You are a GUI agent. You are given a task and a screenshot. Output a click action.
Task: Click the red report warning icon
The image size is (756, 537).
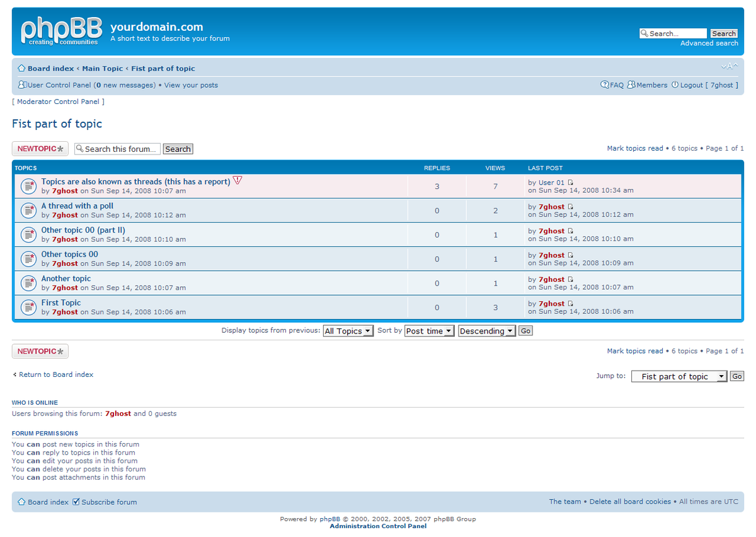coord(238,180)
